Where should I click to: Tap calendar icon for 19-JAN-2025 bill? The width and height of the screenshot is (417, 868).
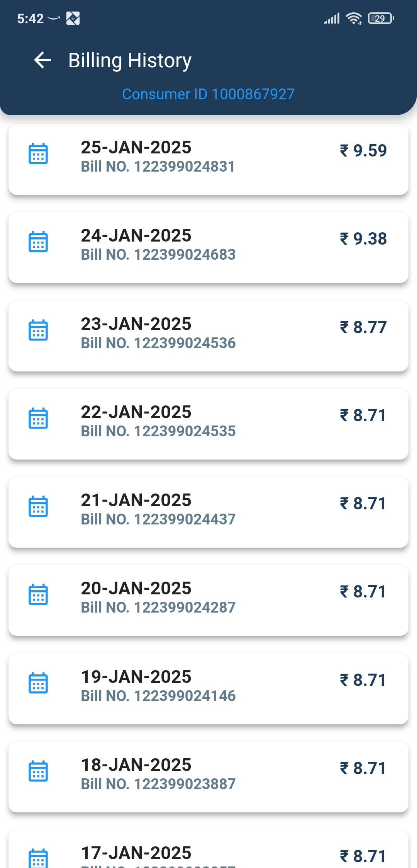click(38, 683)
